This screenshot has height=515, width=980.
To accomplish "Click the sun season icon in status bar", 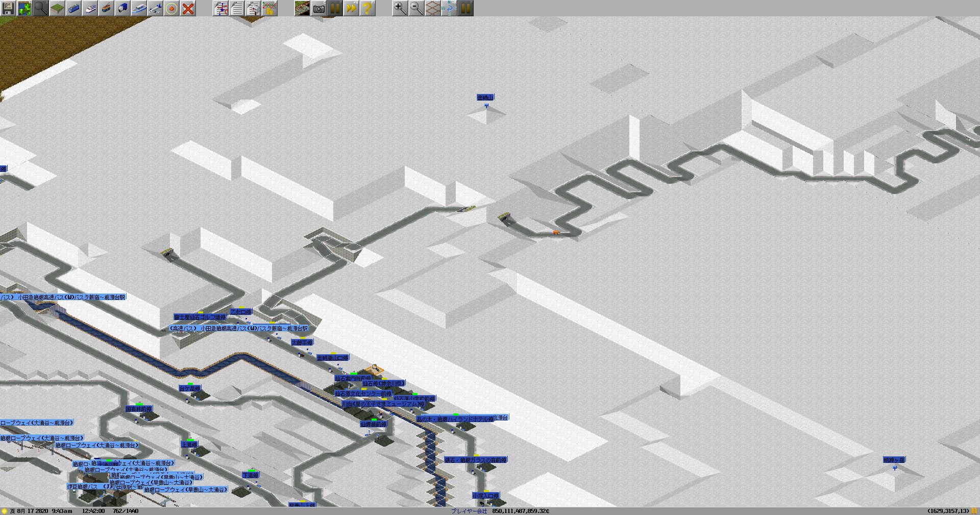I will click(4, 511).
